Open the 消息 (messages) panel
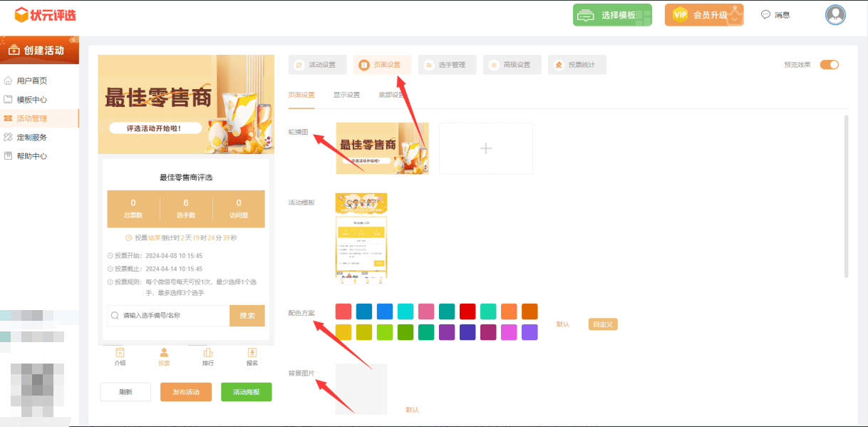Image resolution: width=868 pixels, height=427 pixels. pos(776,14)
